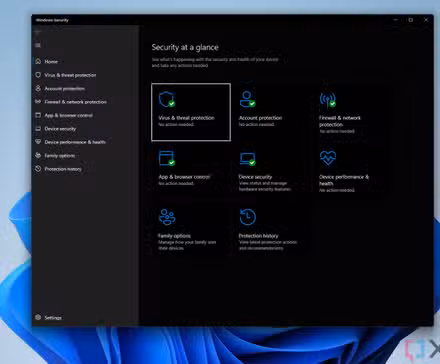
Task: Open App & browser control from sidebar
Action: (69, 115)
